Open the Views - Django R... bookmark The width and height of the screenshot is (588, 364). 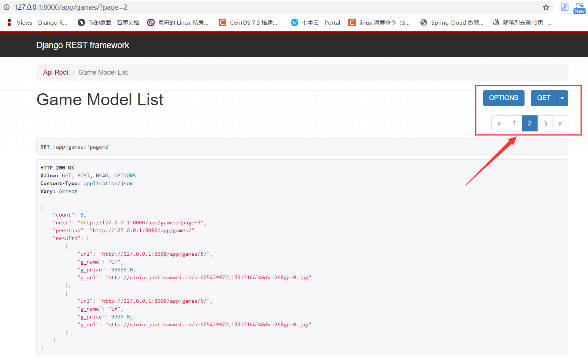pos(37,23)
